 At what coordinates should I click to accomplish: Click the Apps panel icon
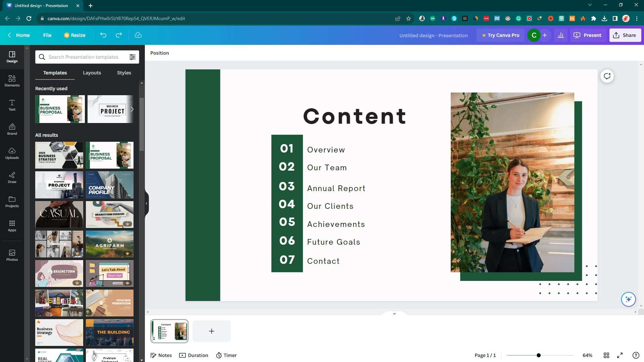coord(11,226)
